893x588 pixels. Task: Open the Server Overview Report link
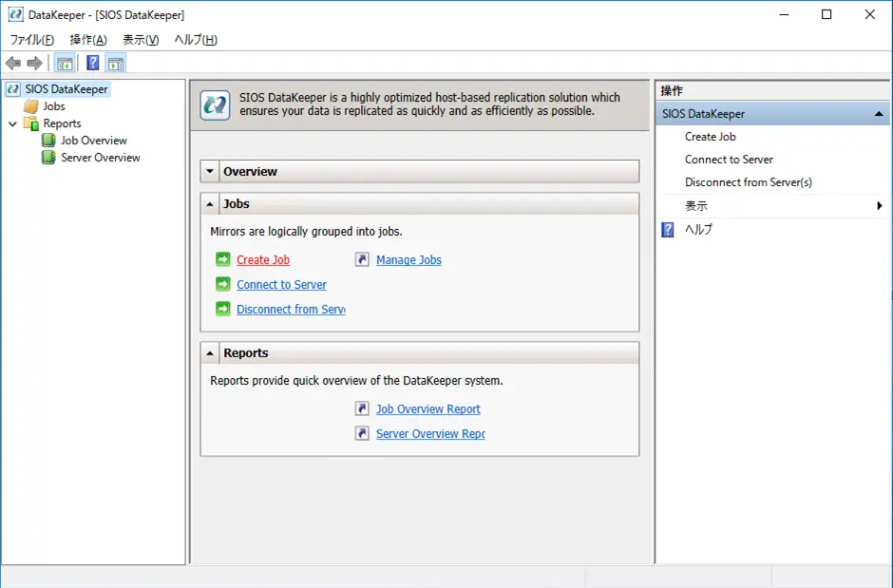tap(430, 434)
